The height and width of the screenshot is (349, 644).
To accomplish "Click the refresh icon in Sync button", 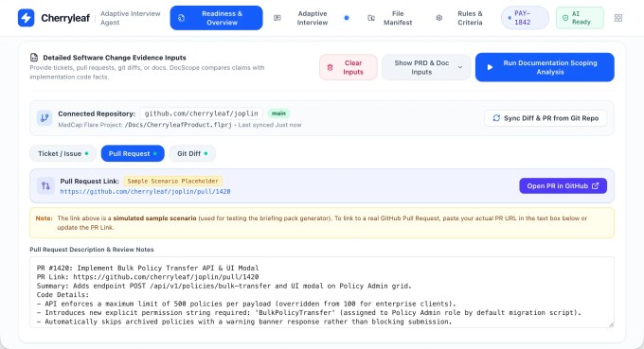I will pyautogui.click(x=496, y=118).
